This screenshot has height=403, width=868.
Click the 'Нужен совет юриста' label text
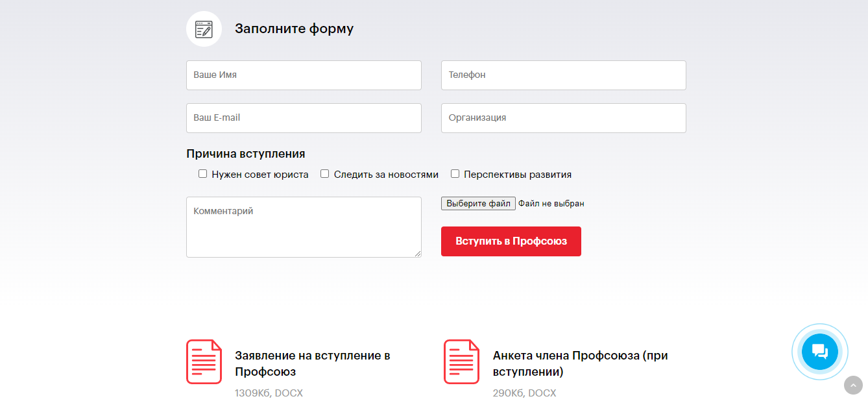tap(260, 175)
